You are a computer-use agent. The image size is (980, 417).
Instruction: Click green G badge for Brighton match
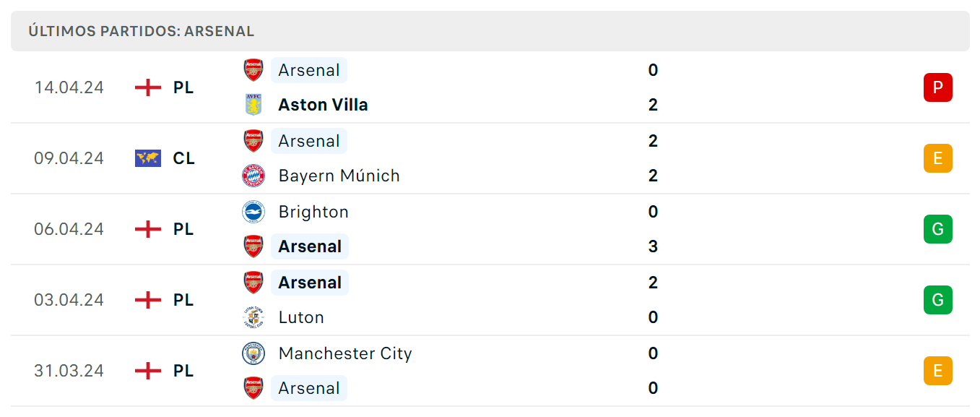click(x=938, y=229)
